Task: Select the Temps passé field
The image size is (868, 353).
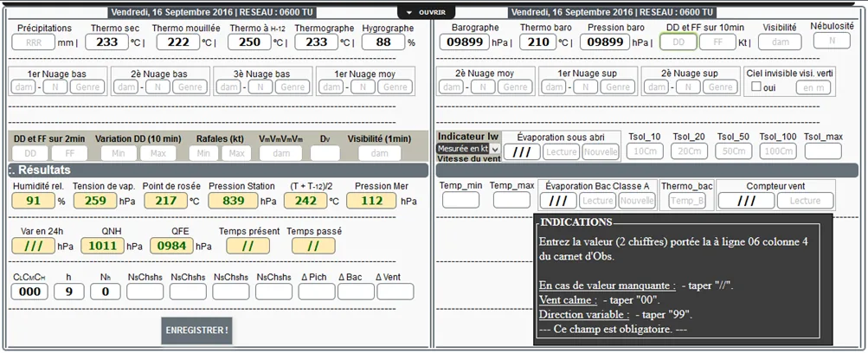Action: pos(313,246)
